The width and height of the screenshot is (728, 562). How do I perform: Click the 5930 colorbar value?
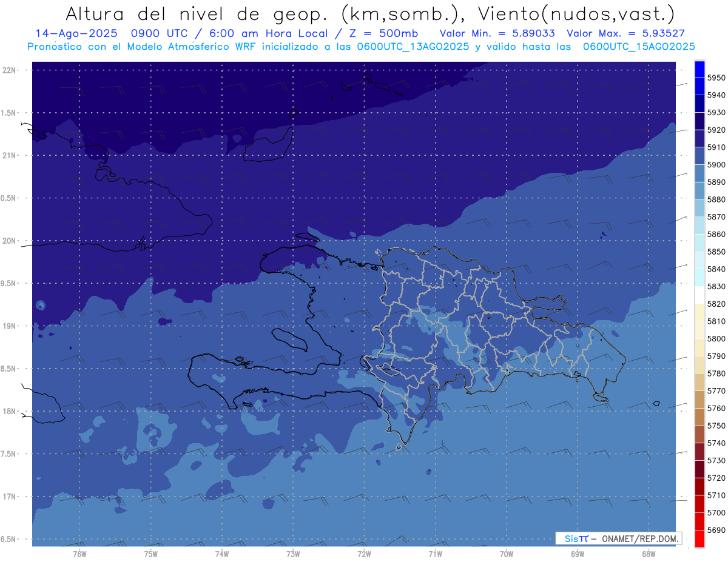(x=716, y=112)
